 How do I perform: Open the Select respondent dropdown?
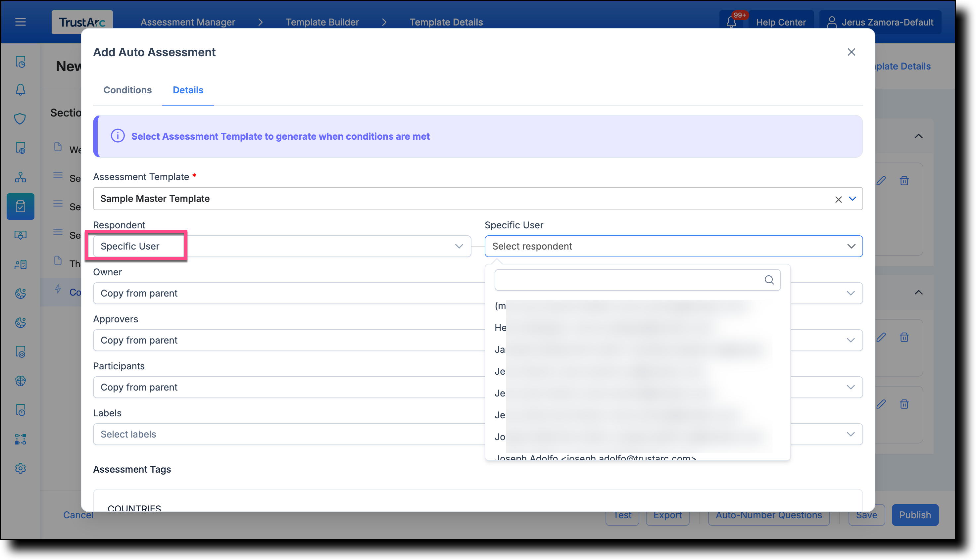coord(673,246)
